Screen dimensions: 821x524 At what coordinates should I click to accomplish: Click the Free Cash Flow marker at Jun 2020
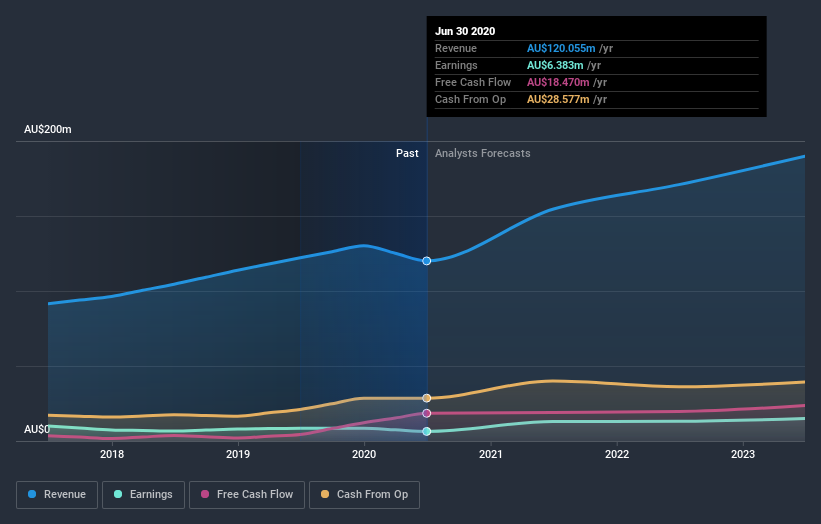tap(427, 414)
